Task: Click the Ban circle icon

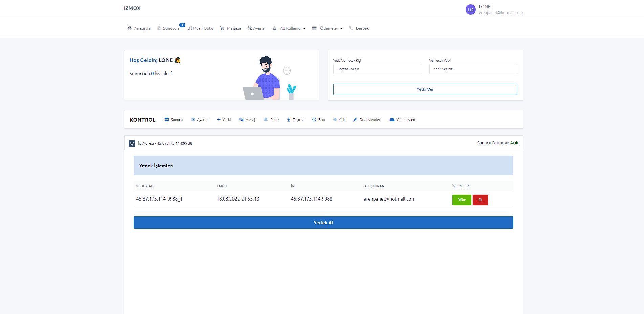Action: point(314,120)
